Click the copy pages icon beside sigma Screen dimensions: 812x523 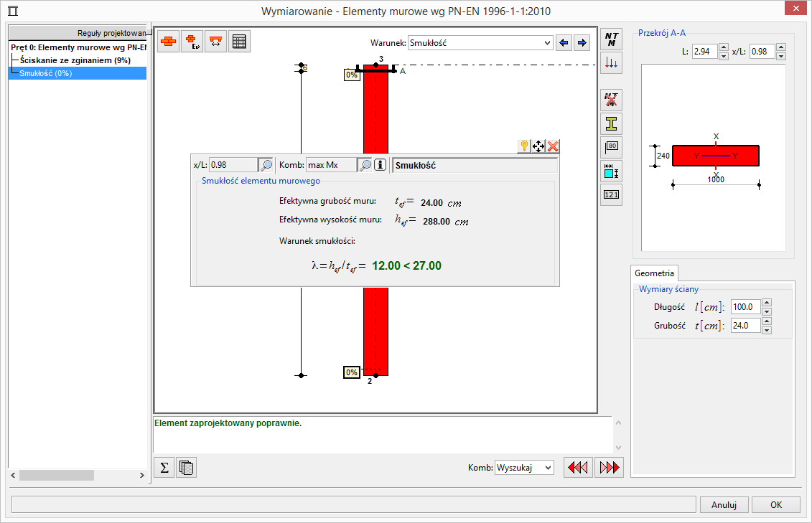coord(187,468)
